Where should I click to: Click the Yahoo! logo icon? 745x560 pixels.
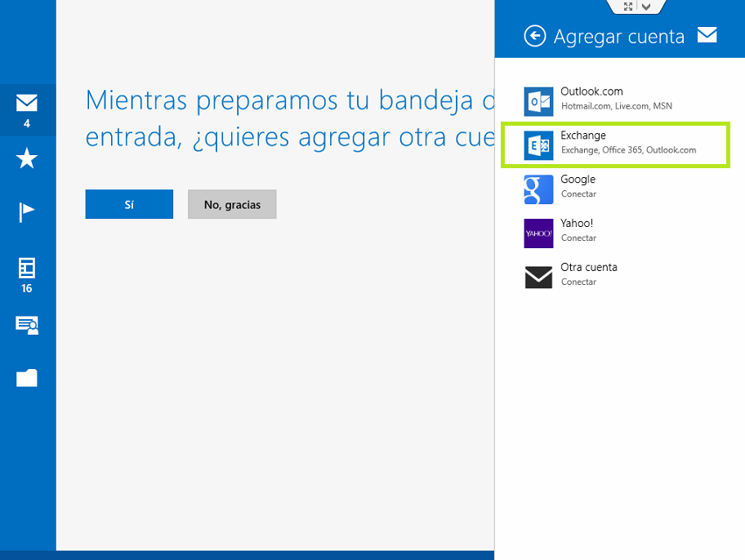point(539,233)
